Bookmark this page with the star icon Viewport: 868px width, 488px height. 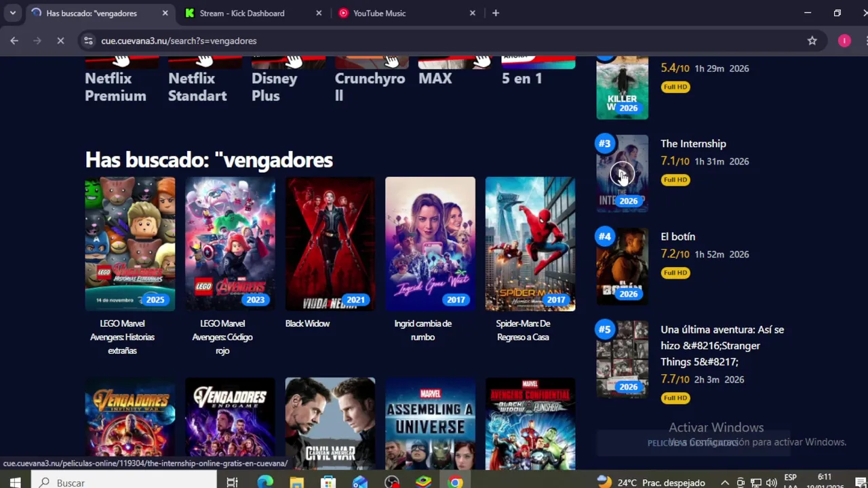click(812, 41)
